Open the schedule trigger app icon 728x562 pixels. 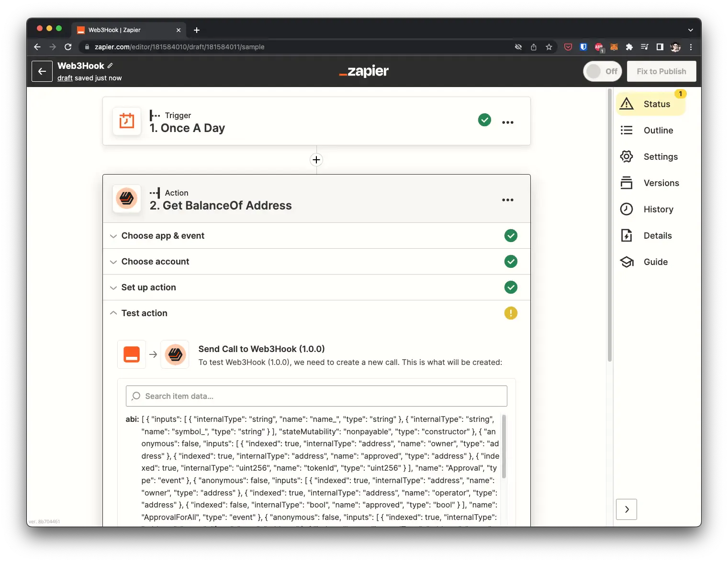pyautogui.click(x=127, y=121)
